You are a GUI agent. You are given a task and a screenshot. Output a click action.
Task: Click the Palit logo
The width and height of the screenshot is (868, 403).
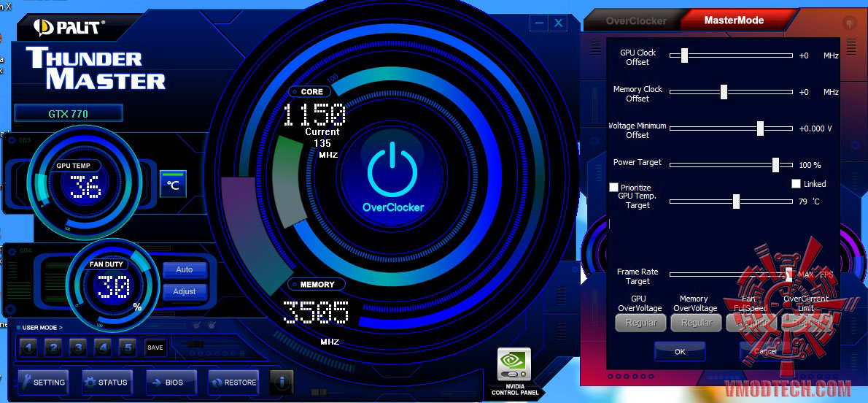pos(69,26)
